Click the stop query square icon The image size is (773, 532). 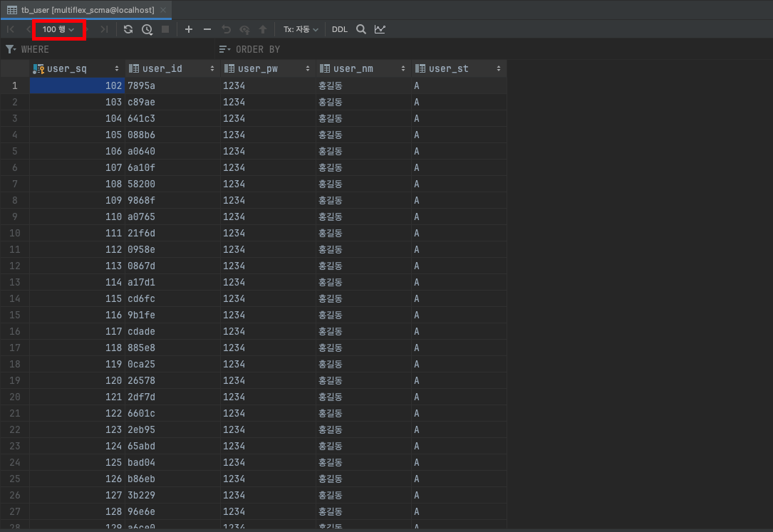(165, 30)
